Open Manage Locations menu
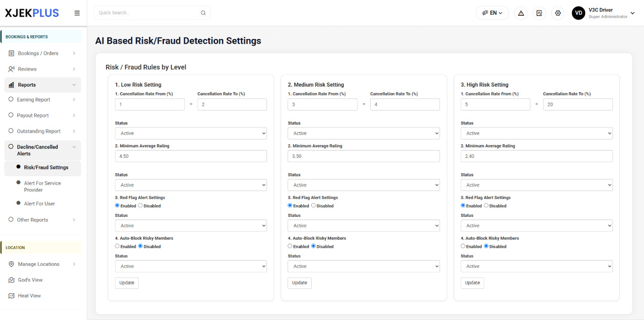This screenshot has width=644, height=320. point(42,264)
